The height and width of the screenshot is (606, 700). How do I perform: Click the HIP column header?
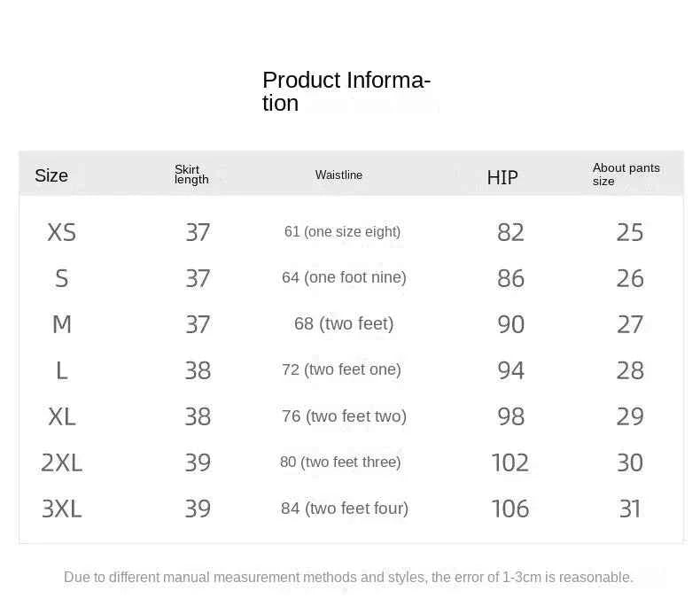[x=502, y=177]
